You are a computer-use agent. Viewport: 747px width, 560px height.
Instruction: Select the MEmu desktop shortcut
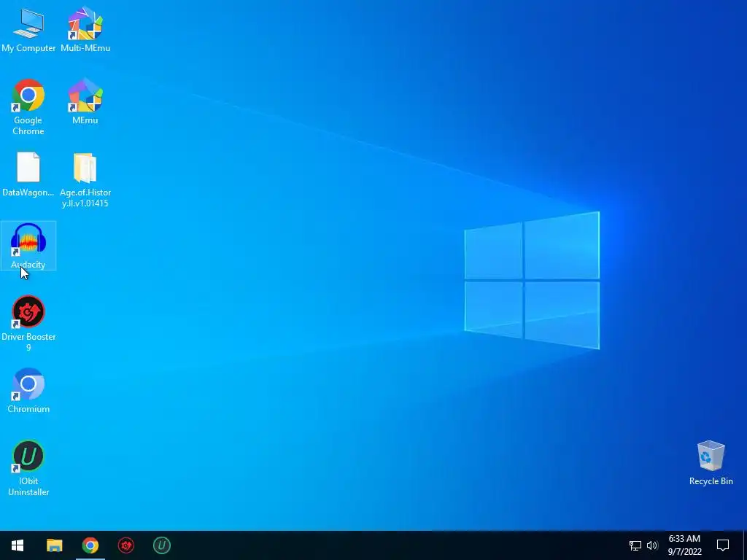point(85,101)
